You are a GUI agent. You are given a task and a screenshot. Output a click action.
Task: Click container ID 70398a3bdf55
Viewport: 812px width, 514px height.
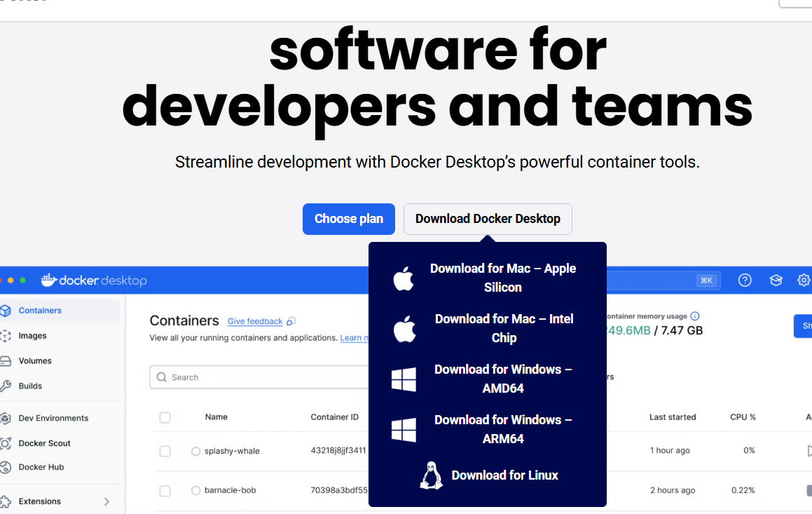click(x=339, y=490)
